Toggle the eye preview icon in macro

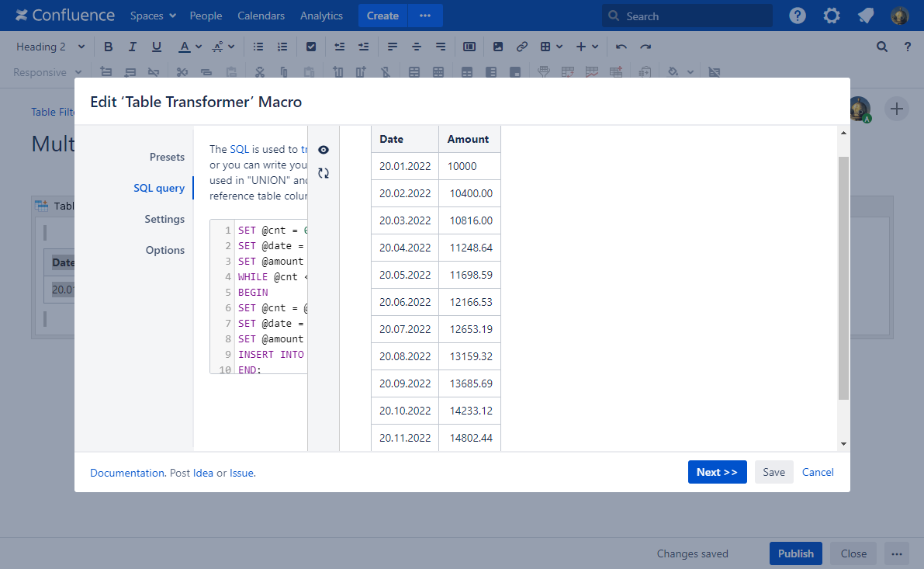[x=324, y=150]
